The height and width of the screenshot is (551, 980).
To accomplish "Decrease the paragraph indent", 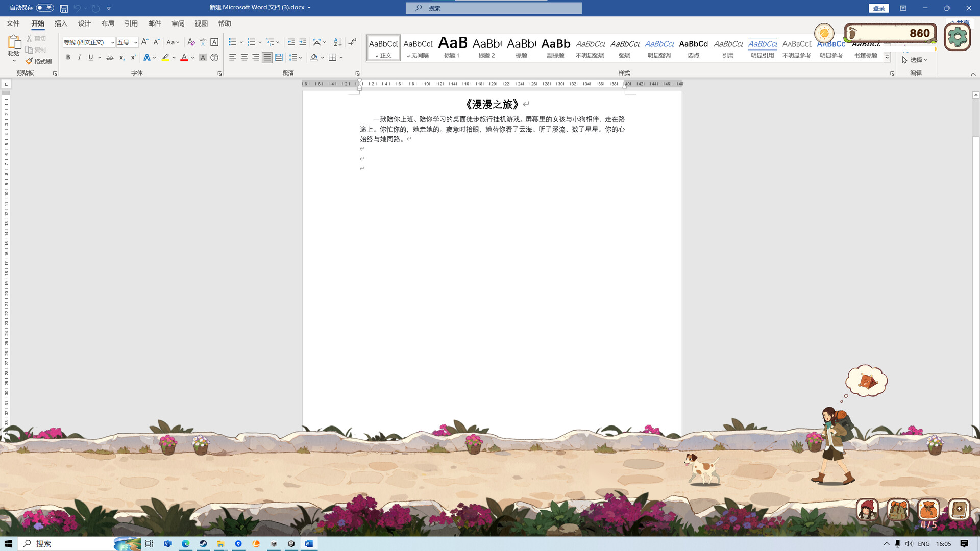I will (291, 42).
